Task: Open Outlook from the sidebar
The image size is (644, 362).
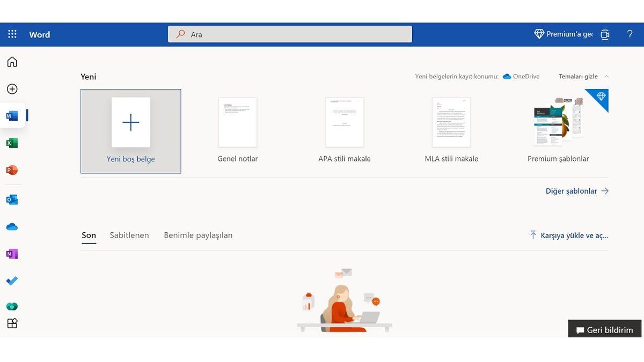Action: tap(12, 199)
